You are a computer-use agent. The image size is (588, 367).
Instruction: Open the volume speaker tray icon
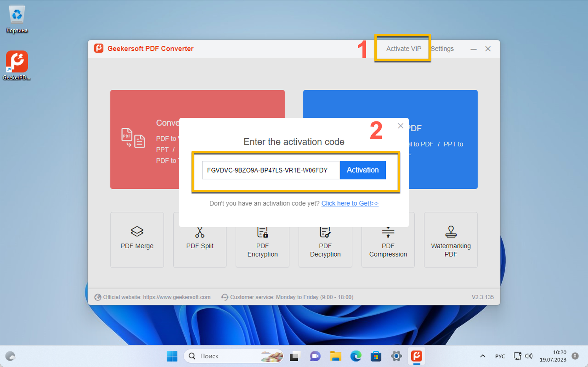pos(529,356)
